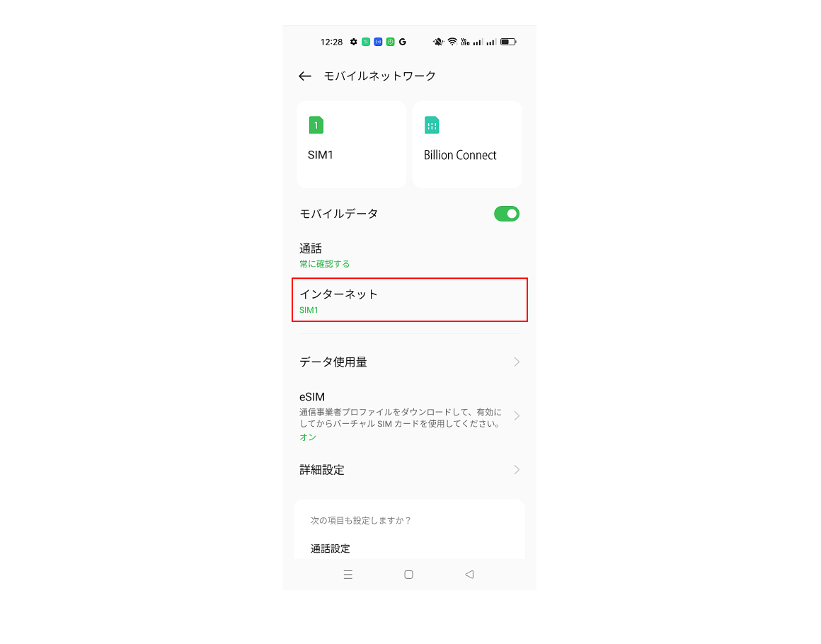
Task: Open recent apps with the three-line nav button
Action: click(x=348, y=575)
